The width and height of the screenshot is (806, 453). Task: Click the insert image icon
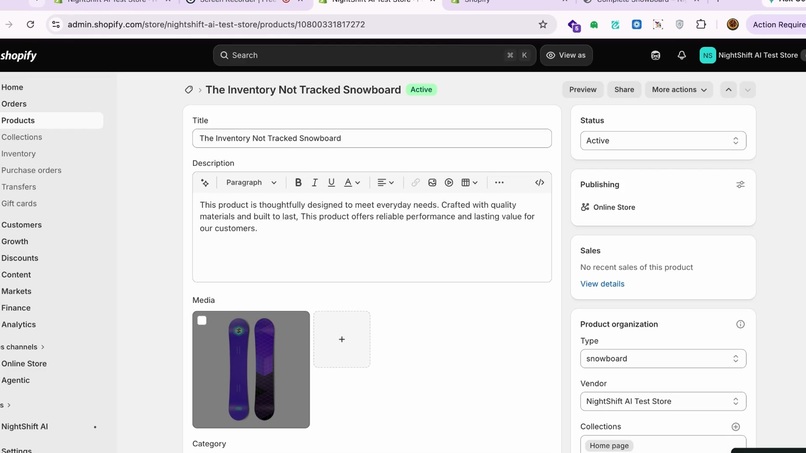click(x=432, y=183)
